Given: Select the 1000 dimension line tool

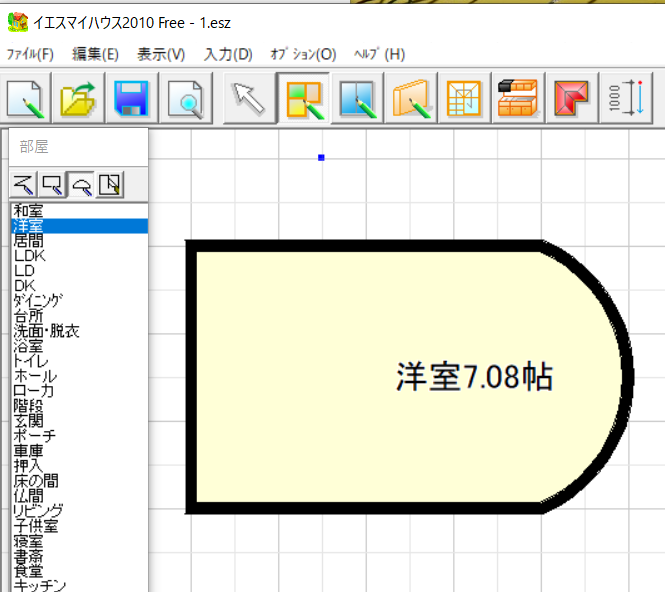Looking at the screenshot, I should 626,98.
